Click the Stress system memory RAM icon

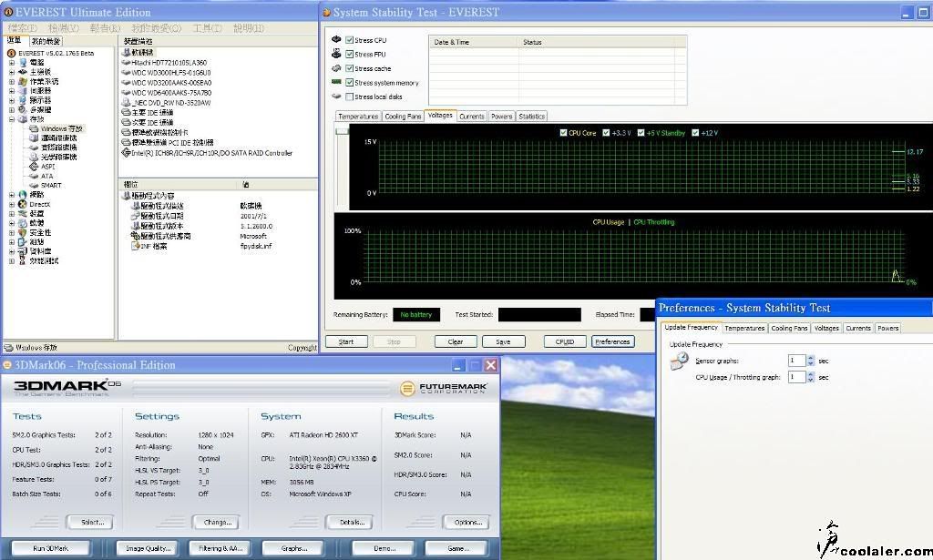[x=336, y=82]
